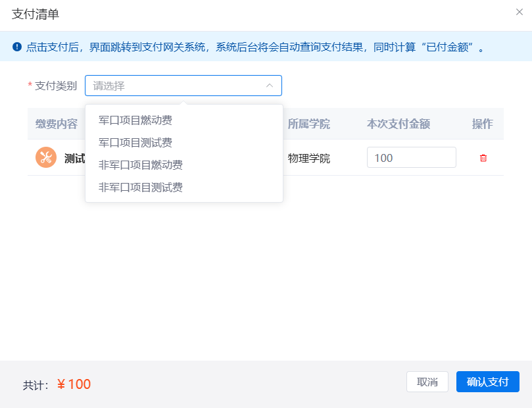Click the ¥100 total amount

pyautogui.click(x=74, y=384)
